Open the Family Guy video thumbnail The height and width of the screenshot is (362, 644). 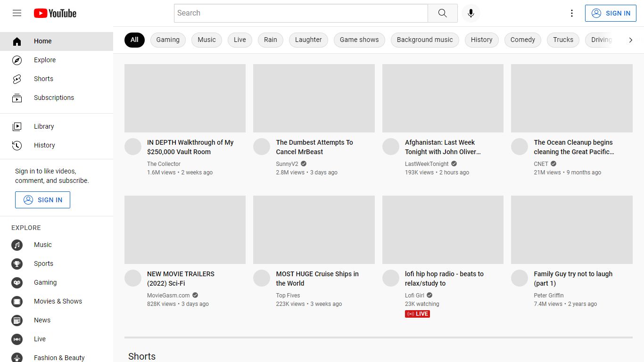click(572, 230)
